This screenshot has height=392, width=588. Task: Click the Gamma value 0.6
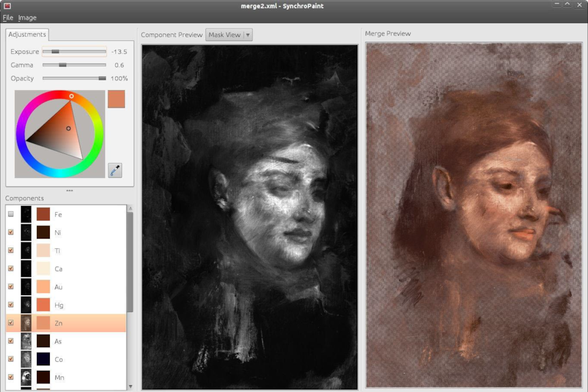click(119, 65)
